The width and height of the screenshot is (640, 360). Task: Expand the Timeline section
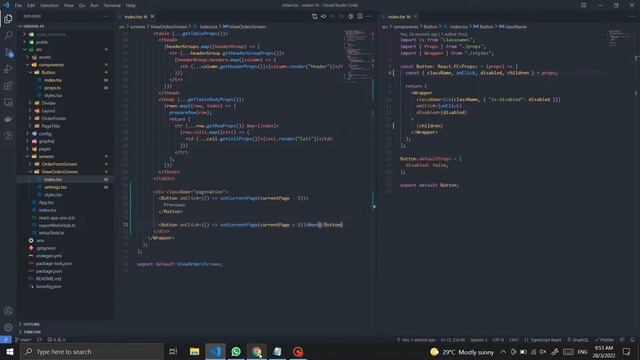(x=31, y=332)
